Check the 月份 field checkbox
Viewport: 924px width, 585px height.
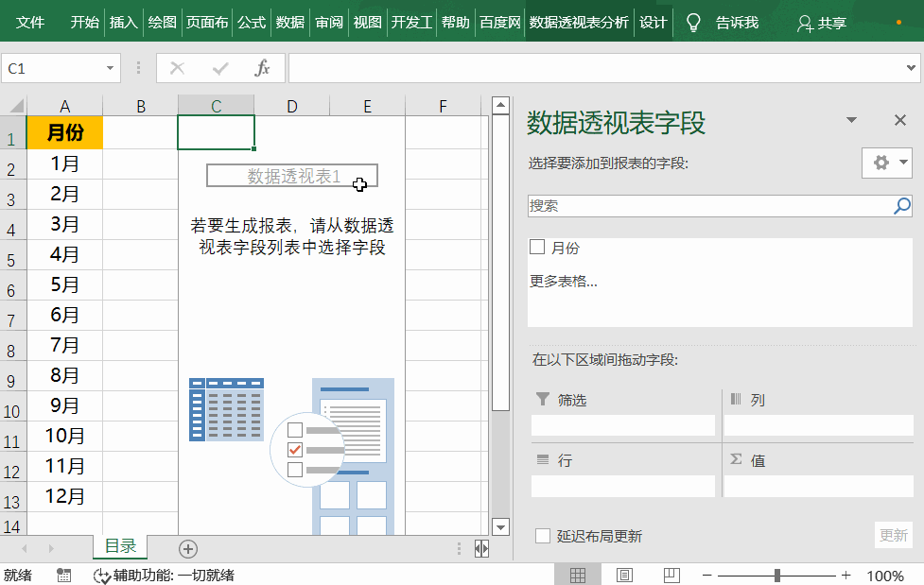point(537,247)
